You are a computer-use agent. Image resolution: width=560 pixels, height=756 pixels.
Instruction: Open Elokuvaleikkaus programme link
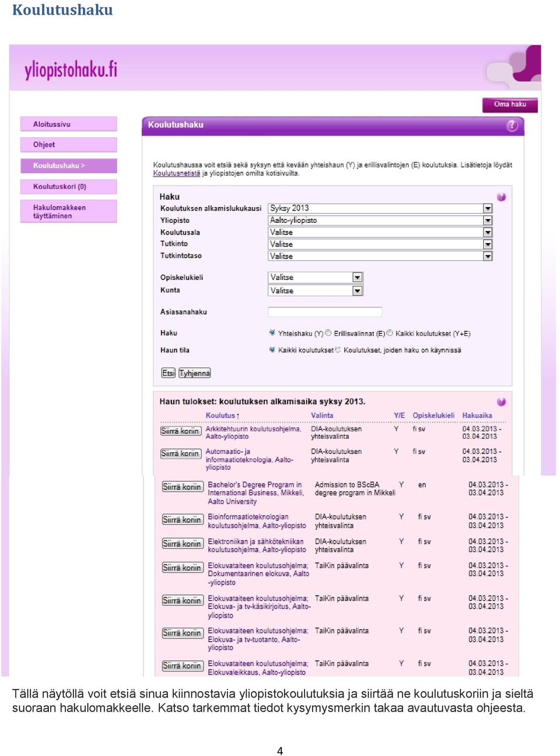coord(258,668)
